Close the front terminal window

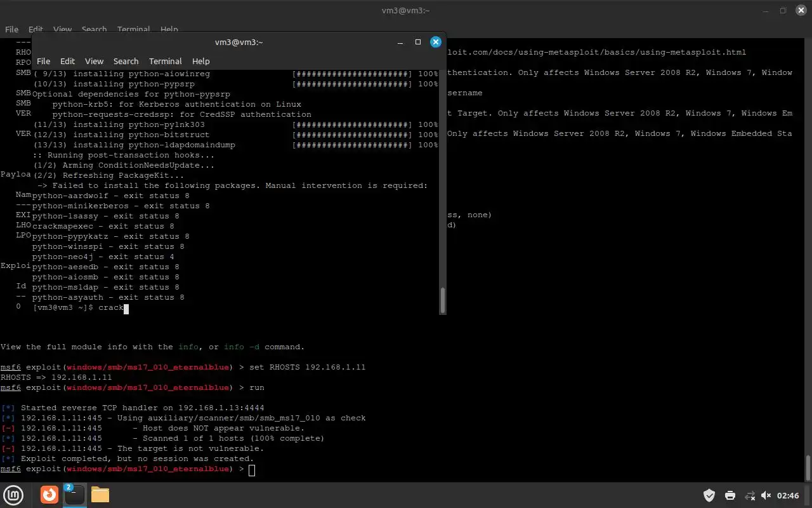(x=436, y=42)
